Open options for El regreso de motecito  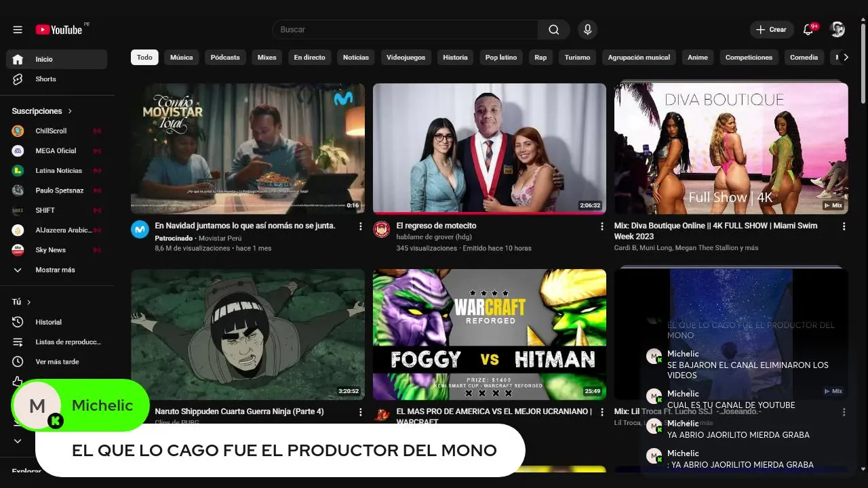coord(602,226)
